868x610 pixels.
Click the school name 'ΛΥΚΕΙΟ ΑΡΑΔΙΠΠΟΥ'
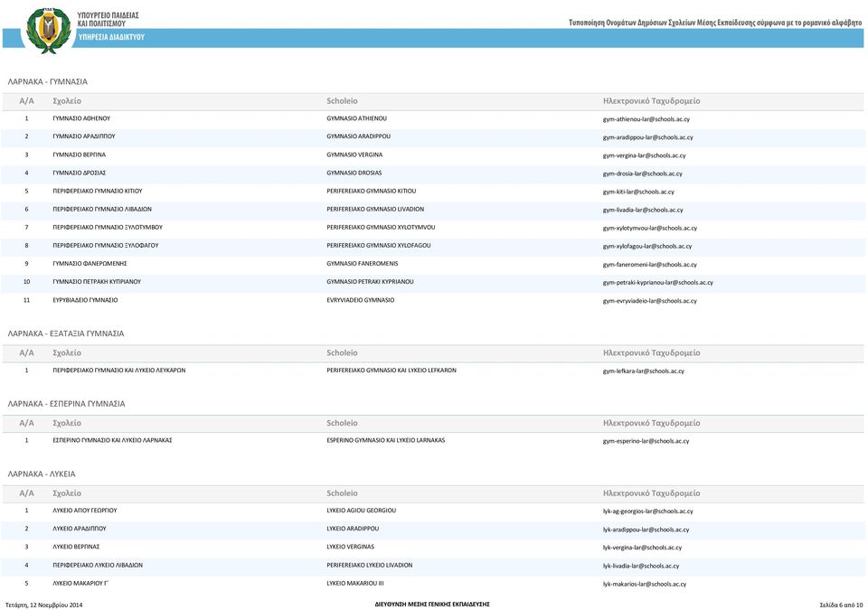(80, 529)
